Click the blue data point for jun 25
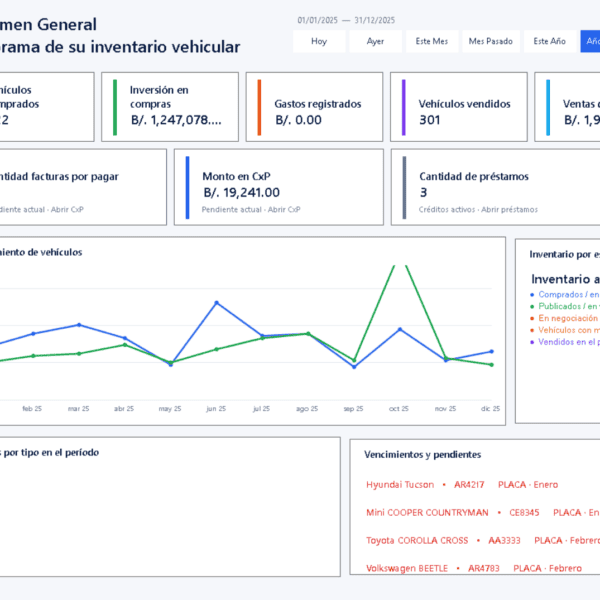 coord(217,303)
